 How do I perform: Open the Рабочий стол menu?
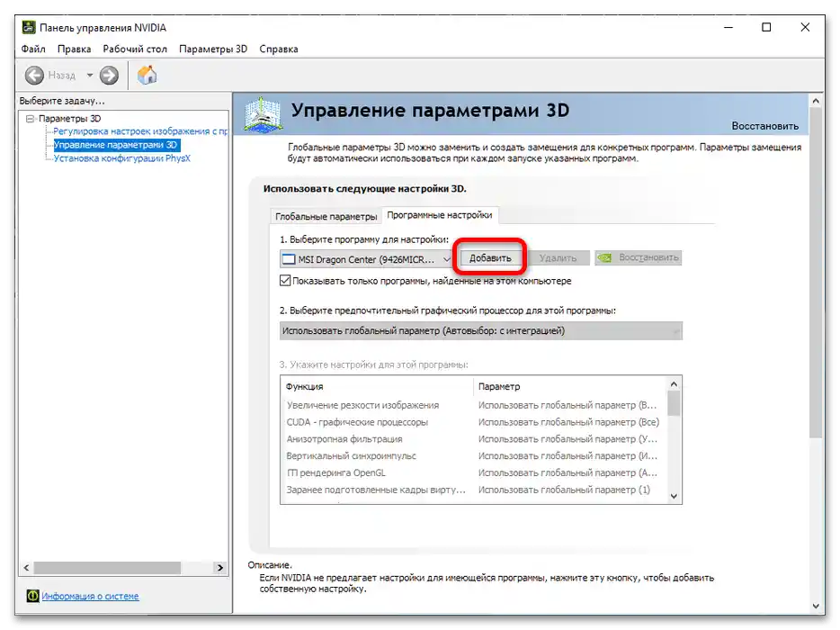pyautogui.click(x=135, y=49)
